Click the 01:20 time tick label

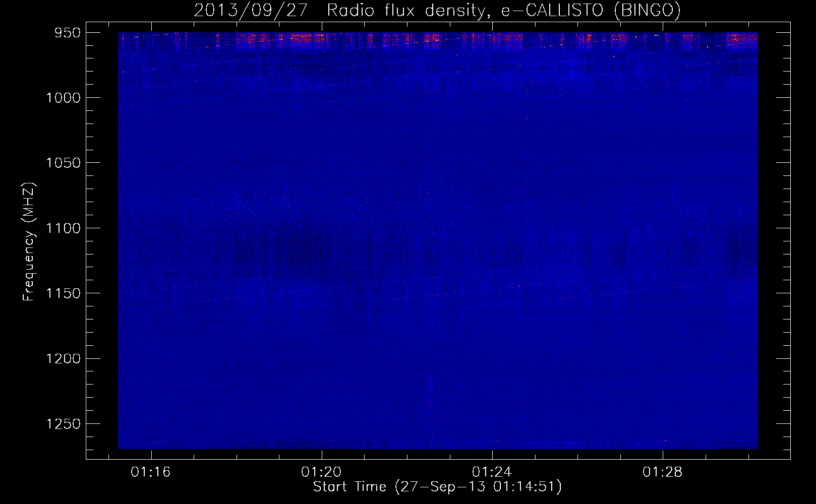click(321, 472)
